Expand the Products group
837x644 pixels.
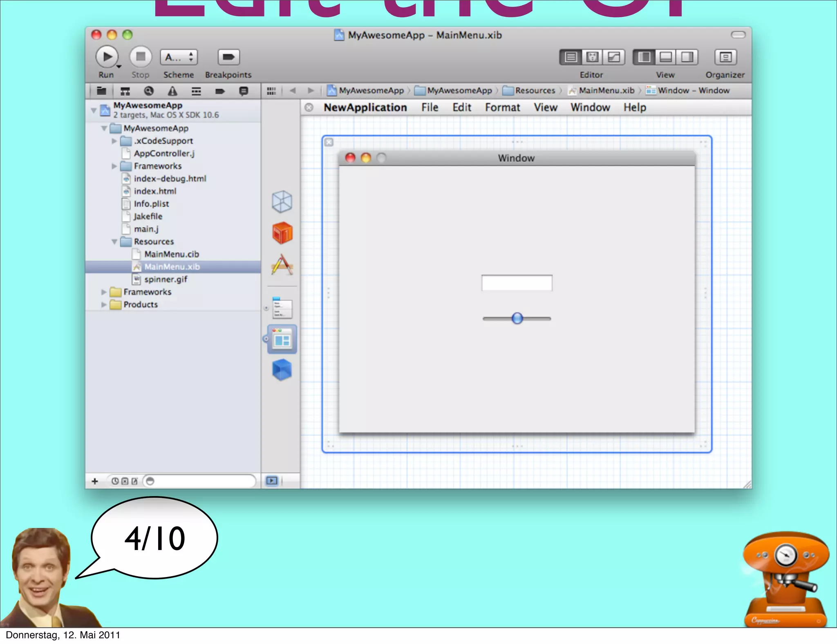(104, 305)
